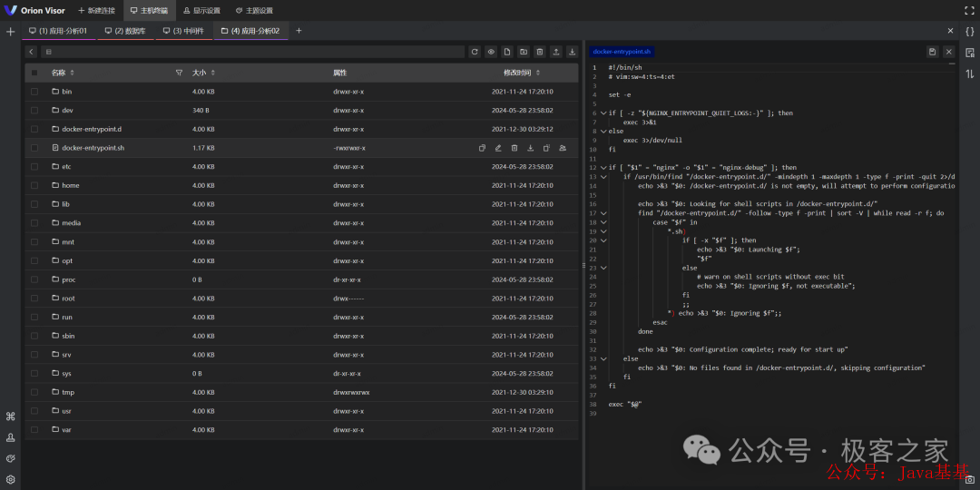The height and width of the screenshot is (490, 980).
Task: Select the docker-entrypoint.d row checkbox
Action: pos(34,130)
